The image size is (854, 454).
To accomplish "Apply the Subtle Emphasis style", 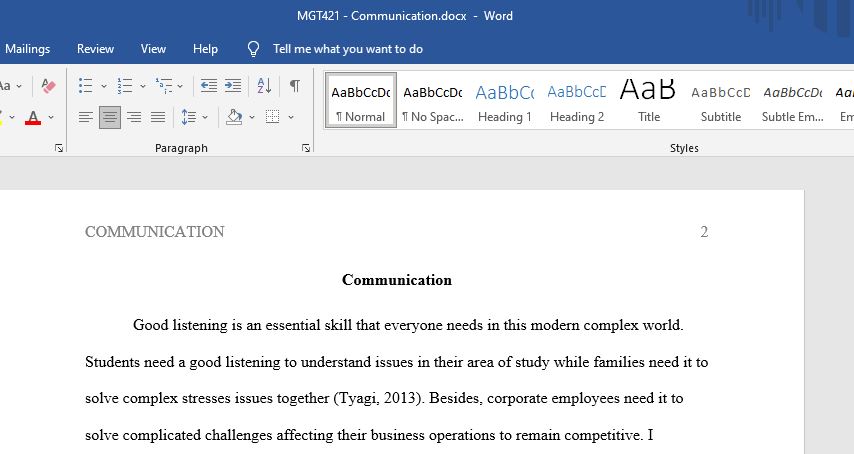I will 792,101.
